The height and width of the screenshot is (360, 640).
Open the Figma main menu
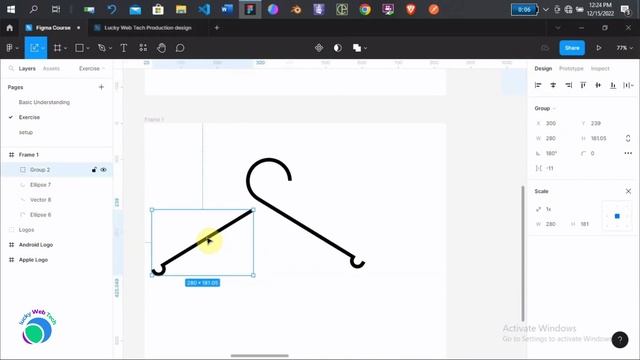[10, 48]
